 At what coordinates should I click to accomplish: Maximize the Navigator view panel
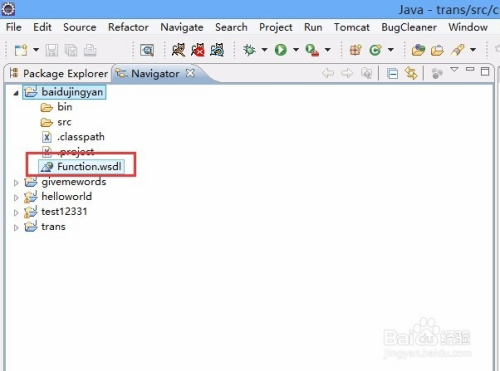coord(485,71)
